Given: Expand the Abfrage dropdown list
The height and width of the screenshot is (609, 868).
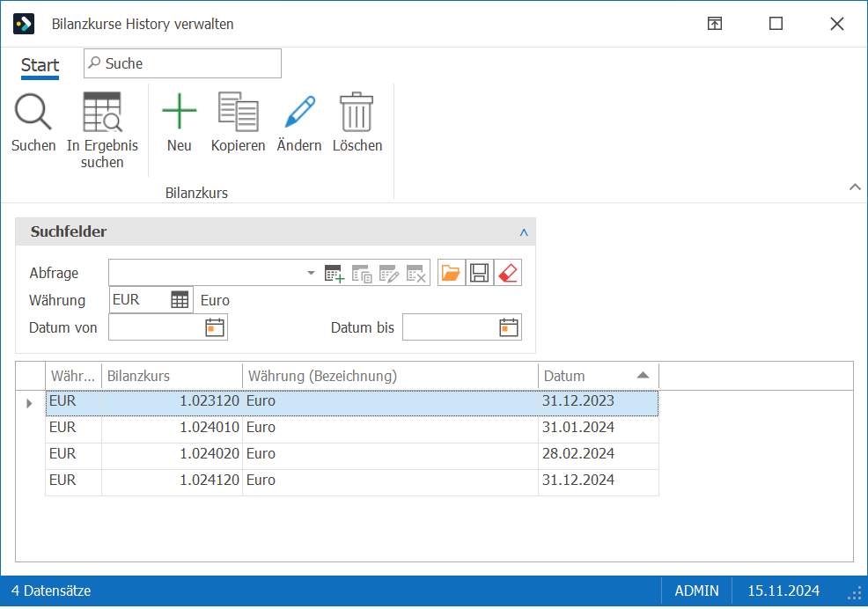Looking at the screenshot, I should (x=311, y=273).
